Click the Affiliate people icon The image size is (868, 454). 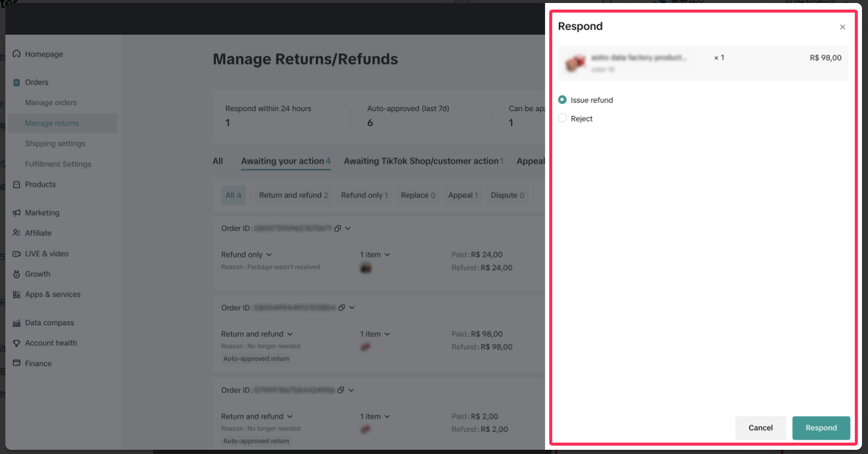click(x=17, y=233)
